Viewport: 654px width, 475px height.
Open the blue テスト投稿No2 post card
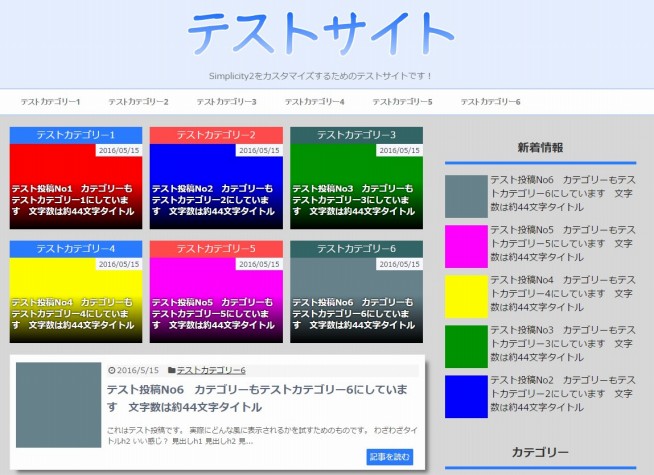tap(216, 185)
